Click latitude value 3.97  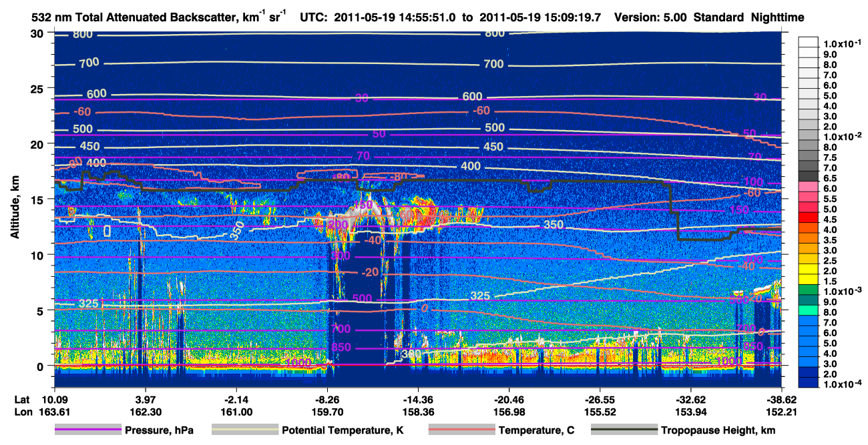(x=146, y=400)
